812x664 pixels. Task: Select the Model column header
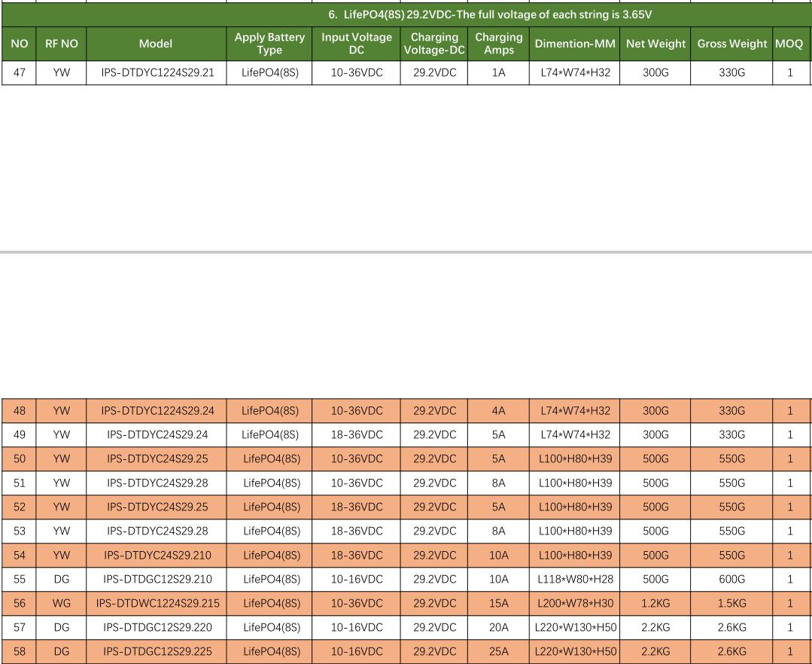coord(156,44)
